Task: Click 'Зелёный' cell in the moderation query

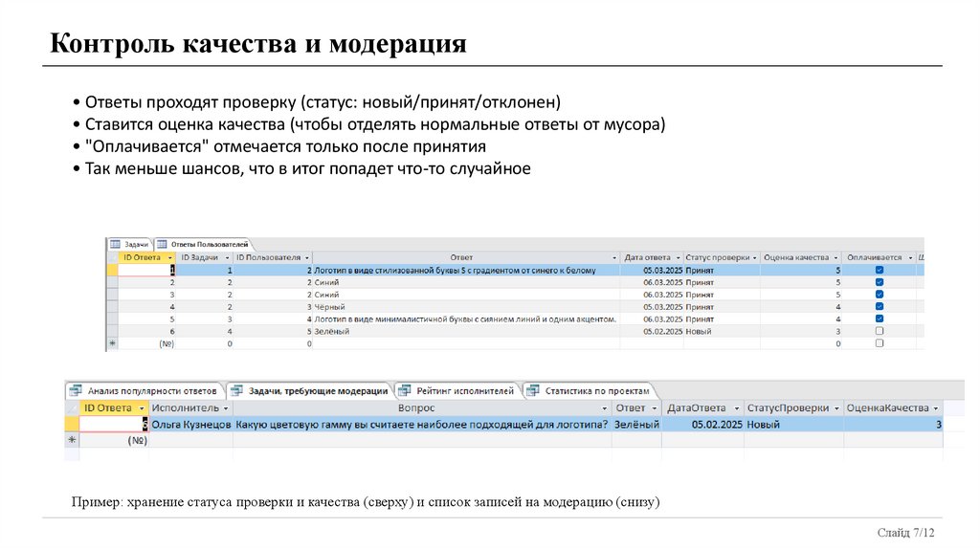Action: tap(636, 424)
